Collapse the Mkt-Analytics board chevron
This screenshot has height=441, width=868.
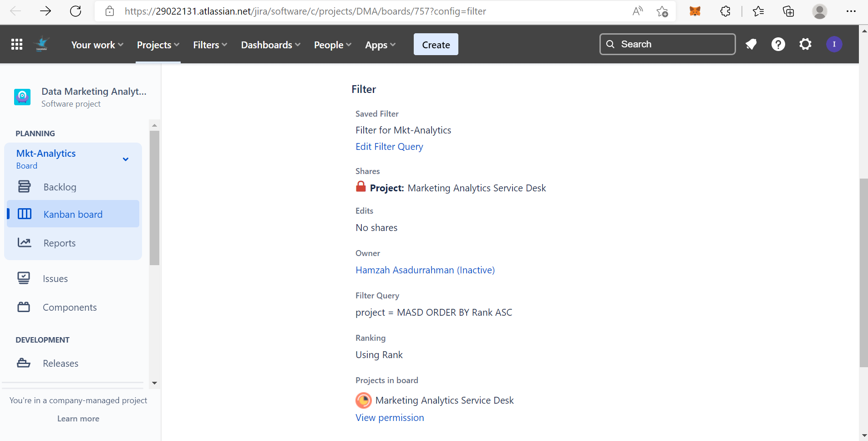pyautogui.click(x=125, y=159)
